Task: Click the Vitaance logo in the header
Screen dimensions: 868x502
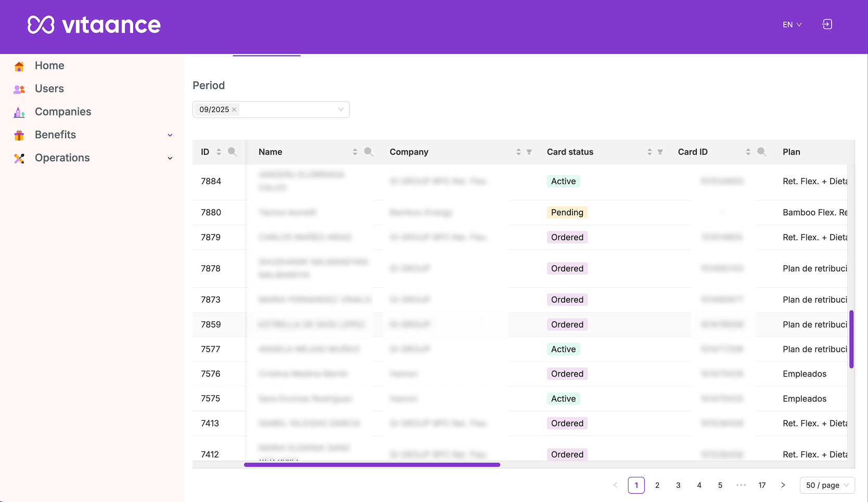Action: pyautogui.click(x=94, y=24)
